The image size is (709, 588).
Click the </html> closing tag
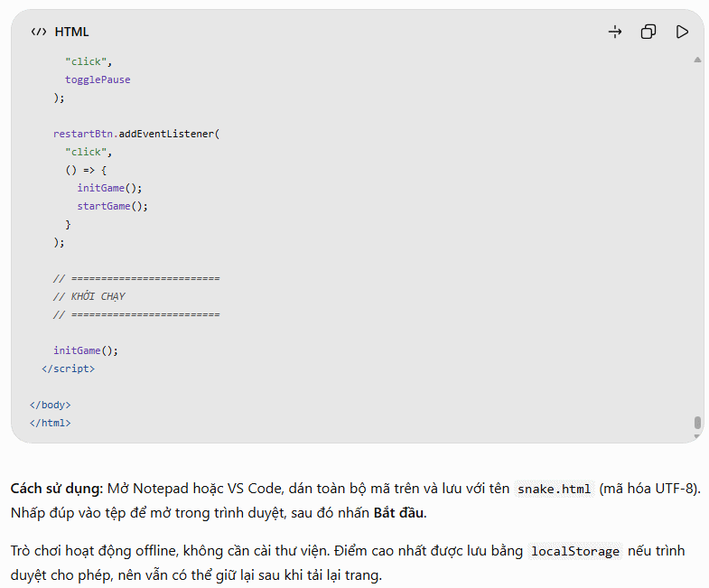tap(51, 423)
